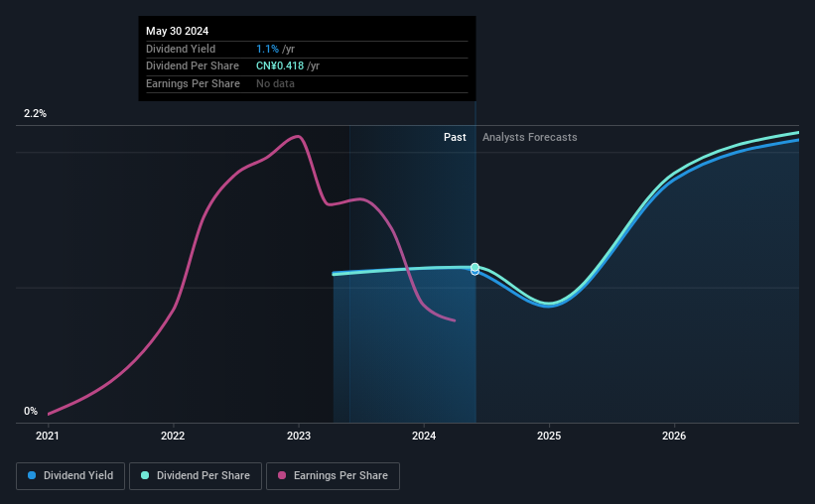Screen dimensions: 815x504
Task: Click the 2024 x-axis label
Action: (x=424, y=436)
